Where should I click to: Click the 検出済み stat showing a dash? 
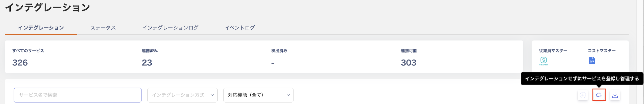tap(273, 62)
